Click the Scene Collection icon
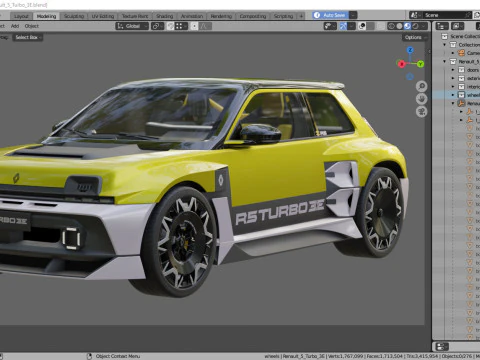This screenshot has width=480, height=360. coord(445,36)
